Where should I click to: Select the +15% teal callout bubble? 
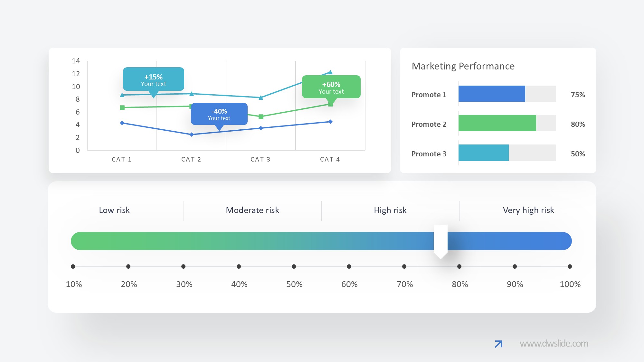pos(153,79)
